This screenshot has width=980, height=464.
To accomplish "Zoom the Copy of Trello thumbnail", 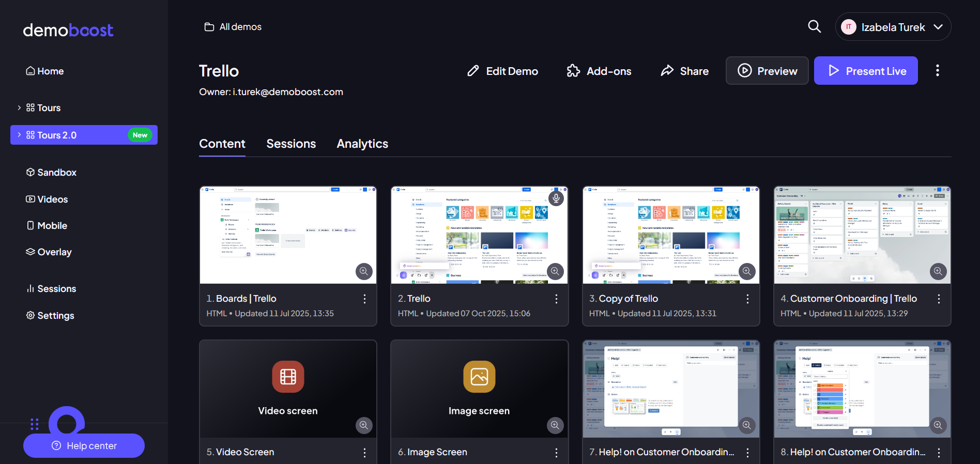I will (x=747, y=271).
